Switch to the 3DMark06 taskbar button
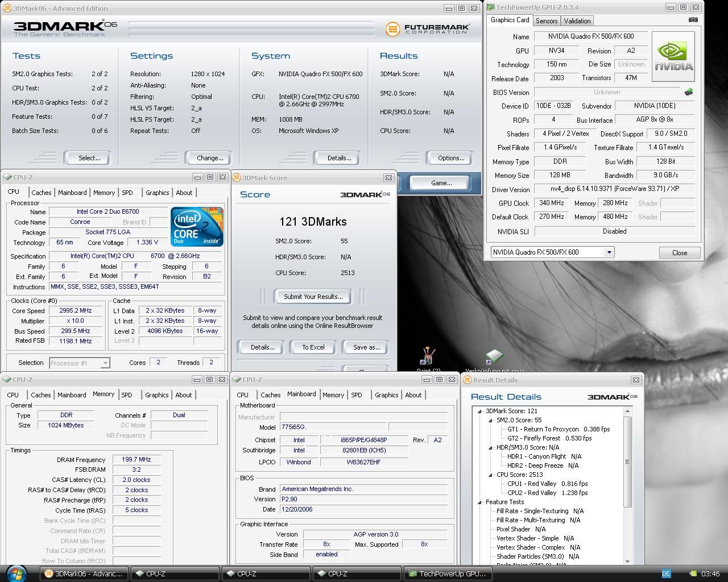Viewport: 728px width, 582px height. (84, 573)
